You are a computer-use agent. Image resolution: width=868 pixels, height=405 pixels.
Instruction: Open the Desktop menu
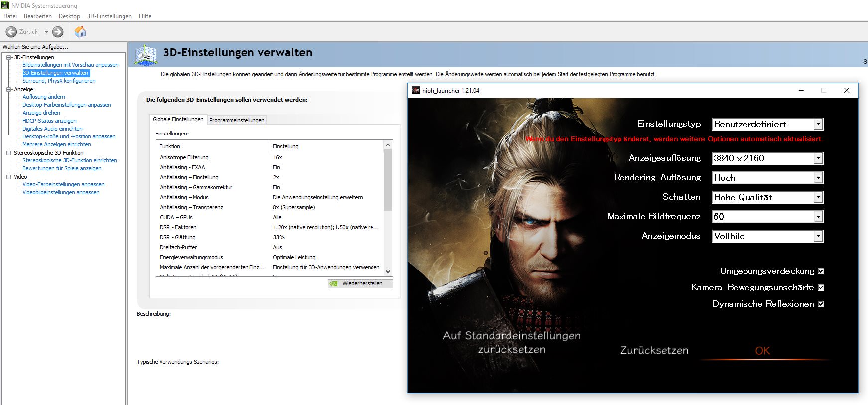pos(69,16)
